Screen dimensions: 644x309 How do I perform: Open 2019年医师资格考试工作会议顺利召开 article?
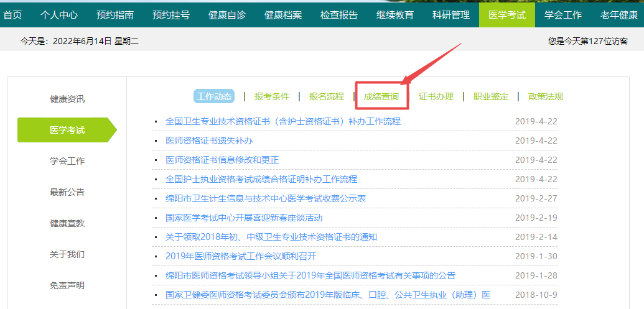pos(241,256)
